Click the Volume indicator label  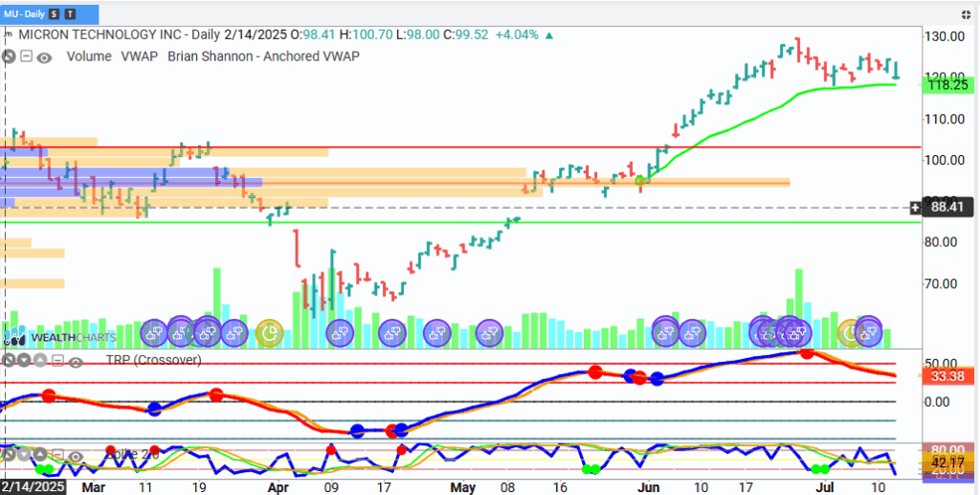pyautogui.click(x=89, y=56)
